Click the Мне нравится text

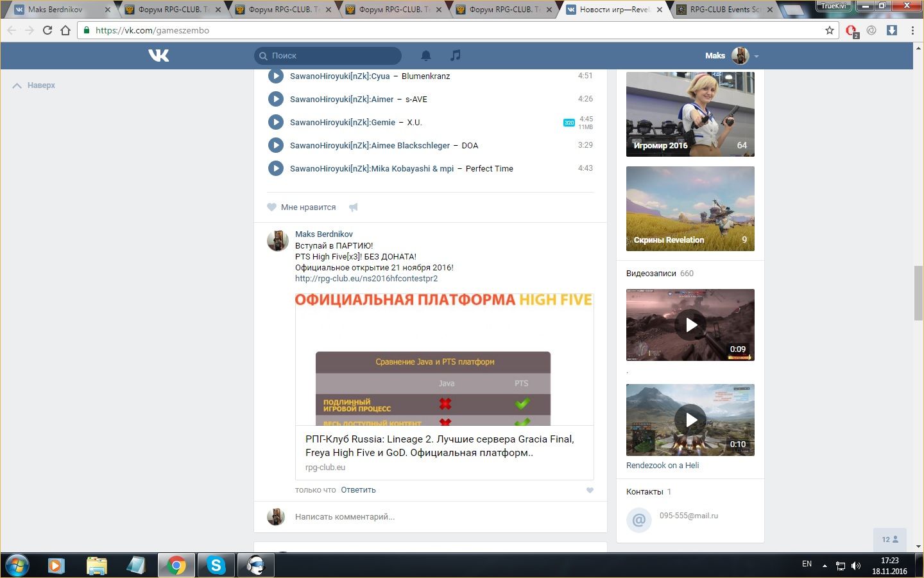point(308,207)
